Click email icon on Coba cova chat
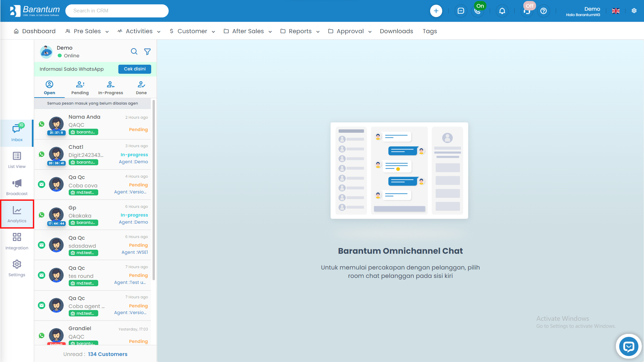Screen dimensions: 644x362 pos(42,184)
